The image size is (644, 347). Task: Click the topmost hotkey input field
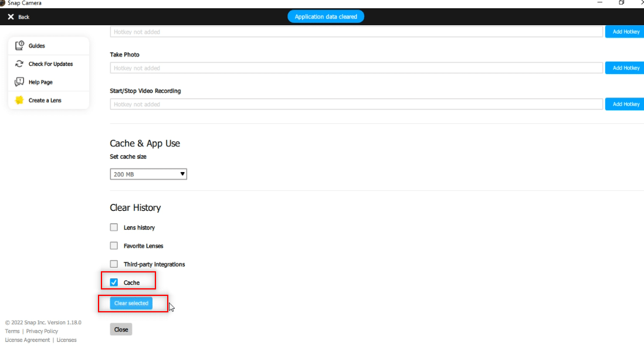click(x=356, y=32)
